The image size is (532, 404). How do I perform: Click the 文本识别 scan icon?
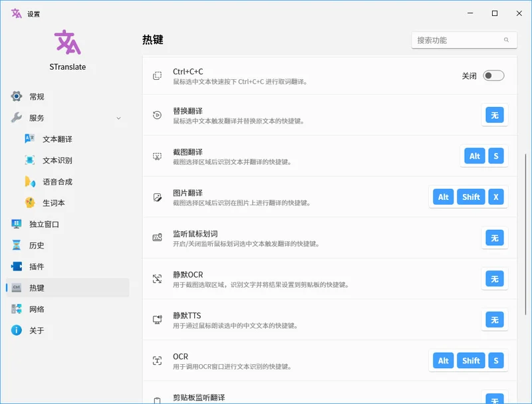point(30,160)
